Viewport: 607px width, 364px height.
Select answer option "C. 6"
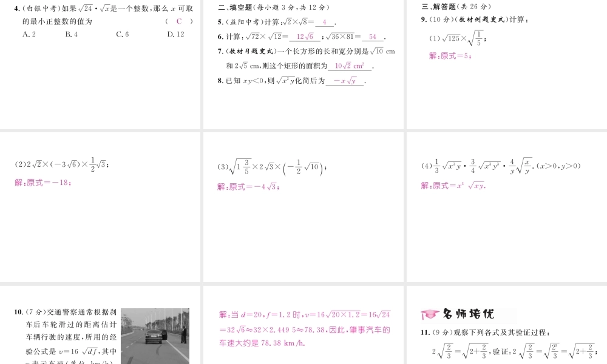tap(123, 35)
